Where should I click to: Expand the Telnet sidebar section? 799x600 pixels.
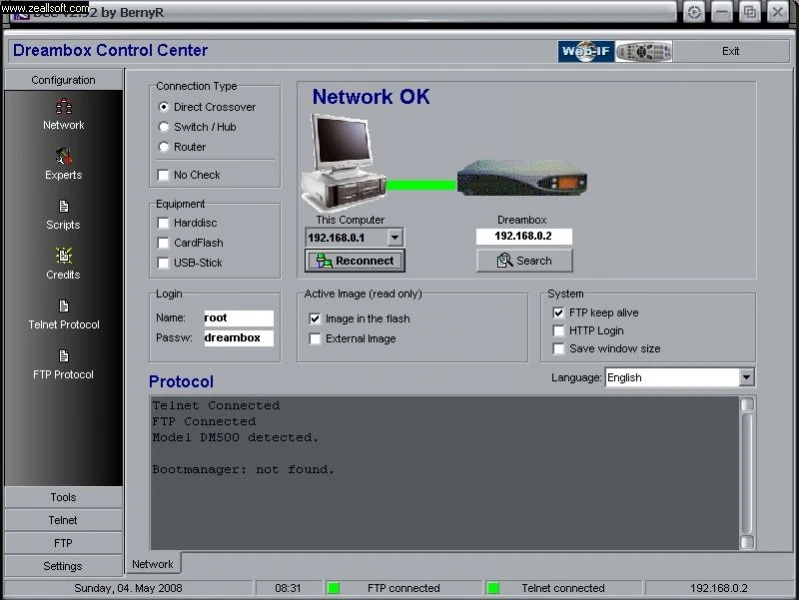[x=63, y=520]
